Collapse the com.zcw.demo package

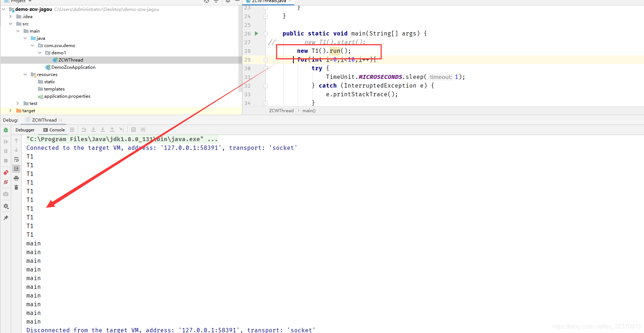click(x=32, y=45)
